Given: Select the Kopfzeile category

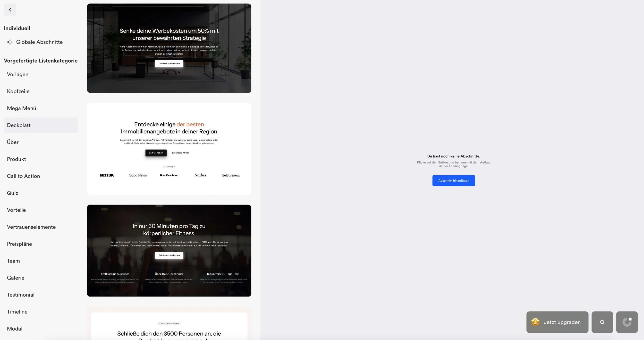Looking at the screenshot, I should tap(18, 91).
